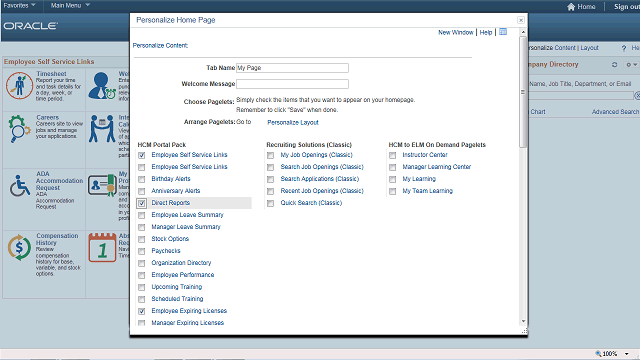Click the handshake interview icon
This screenshot has height=360, width=640.
tap(102, 129)
